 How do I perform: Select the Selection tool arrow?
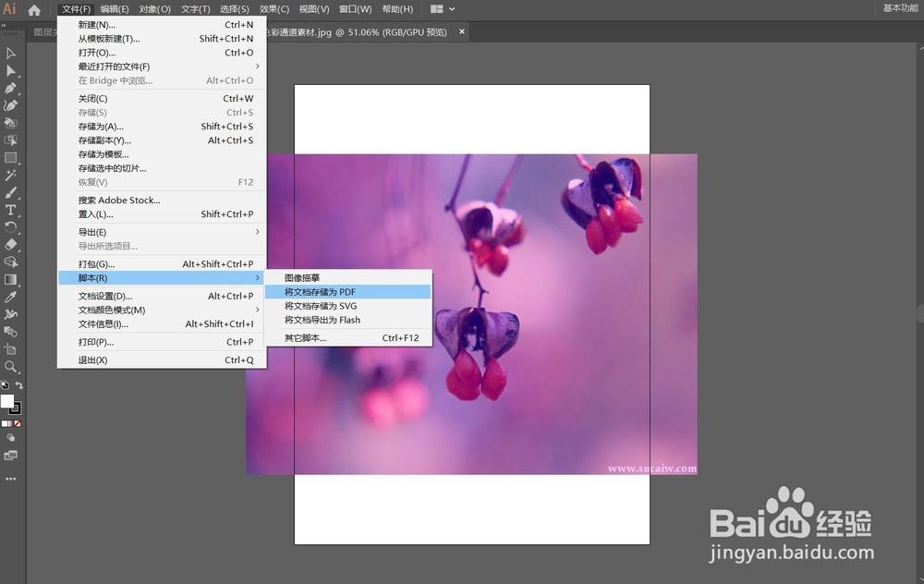(10, 54)
